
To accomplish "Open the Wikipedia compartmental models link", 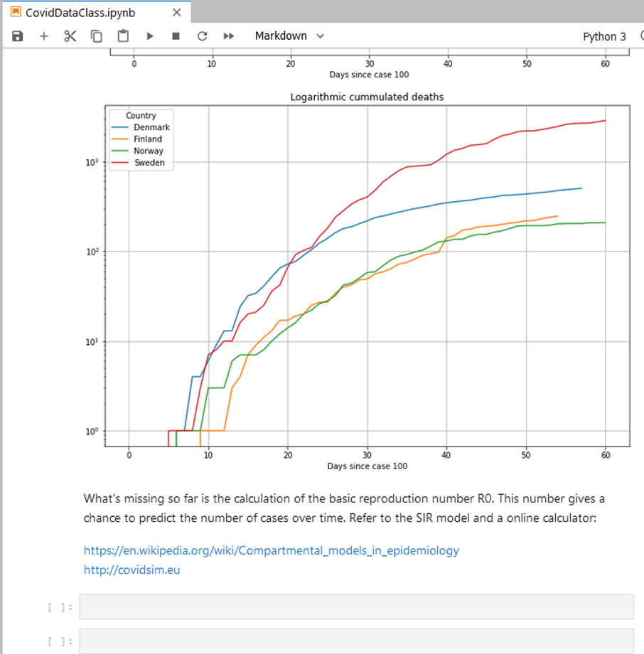I will point(271,550).
